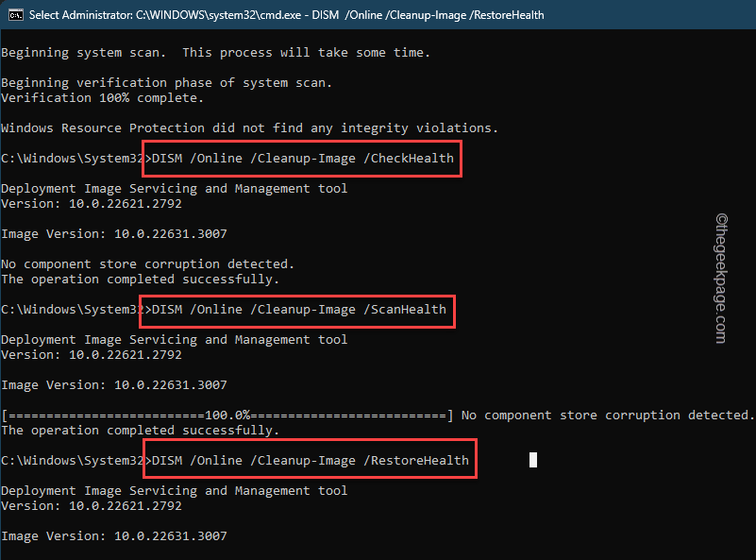Click the Administrator cmd.exe window title text
This screenshot has height=560, width=756.
point(286,15)
